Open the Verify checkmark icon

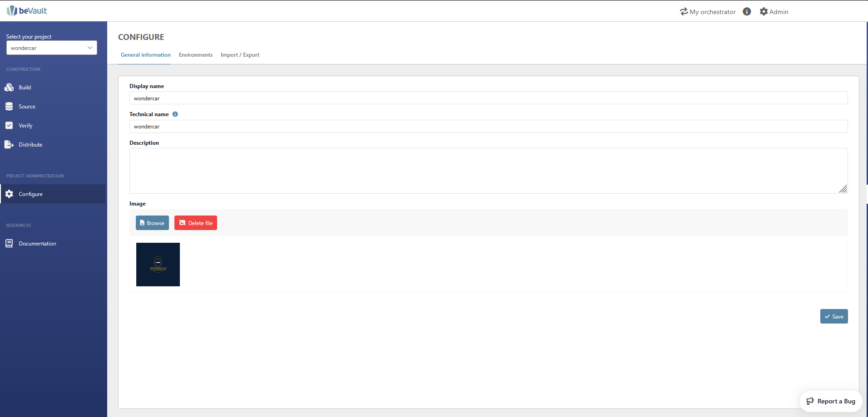pyautogui.click(x=9, y=126)
